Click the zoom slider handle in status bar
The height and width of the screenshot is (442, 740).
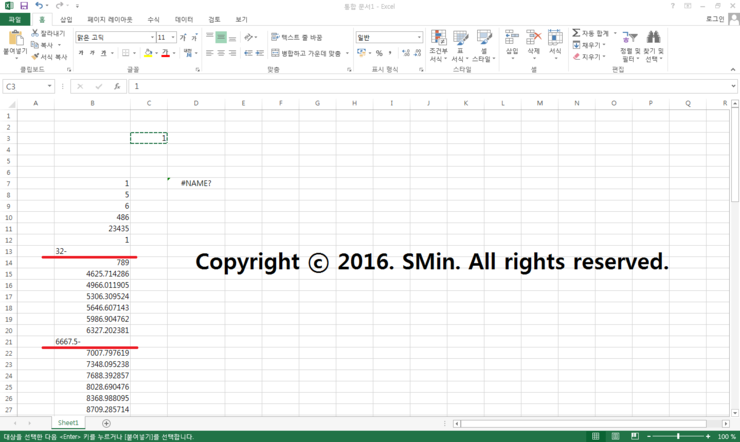click(678, 436)
